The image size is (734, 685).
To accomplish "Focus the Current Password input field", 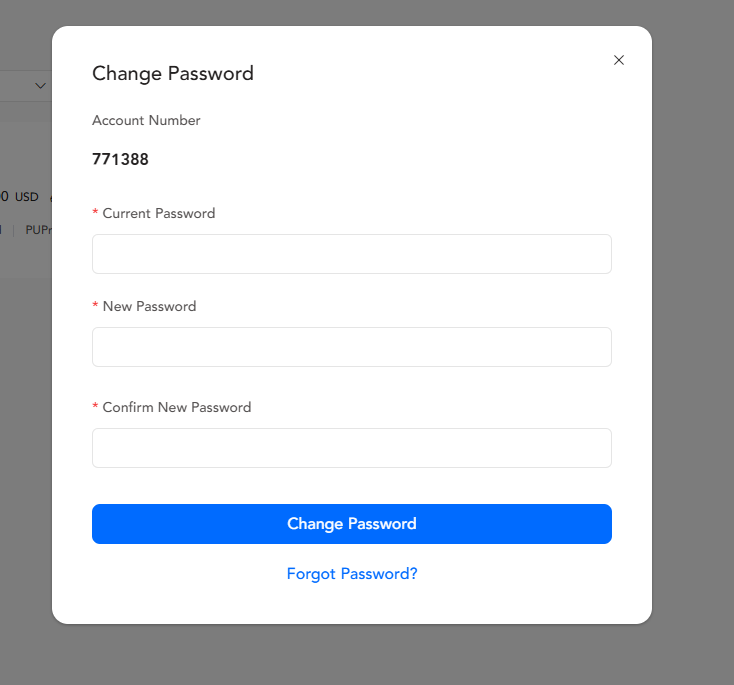I will pos(351,254).
